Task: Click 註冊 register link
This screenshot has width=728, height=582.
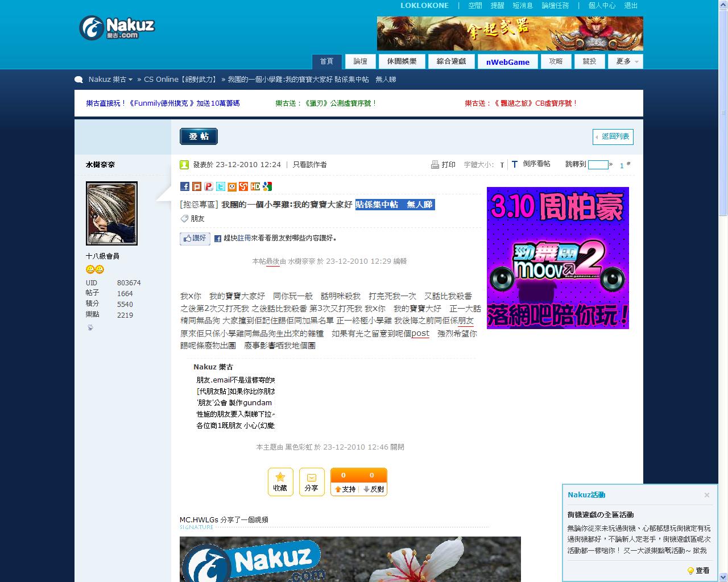Action: [x=244, y=238]
